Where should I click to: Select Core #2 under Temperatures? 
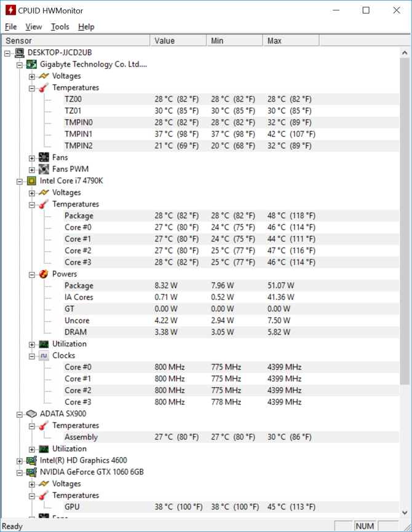231,251
